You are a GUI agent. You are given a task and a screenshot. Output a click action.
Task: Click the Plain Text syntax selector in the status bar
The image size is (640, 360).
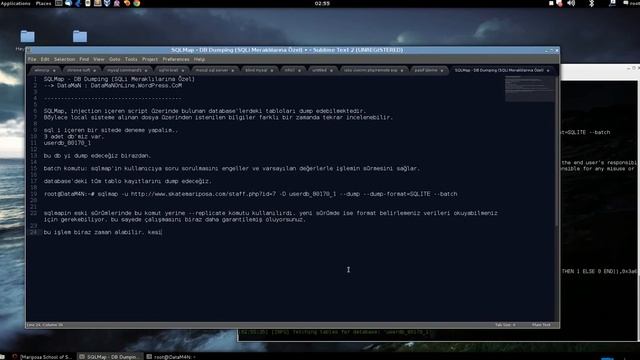[541, 325]
